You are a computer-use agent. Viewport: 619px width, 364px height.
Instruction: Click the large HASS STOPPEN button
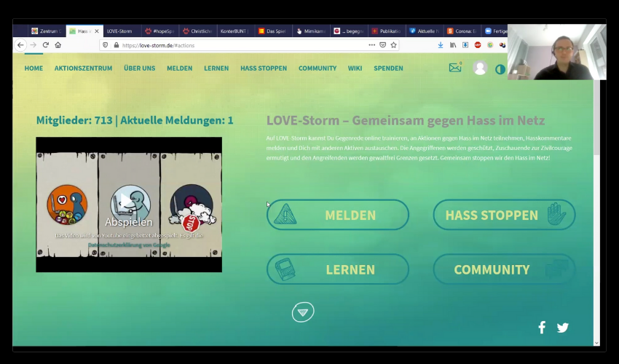click(x=504, y=215)
